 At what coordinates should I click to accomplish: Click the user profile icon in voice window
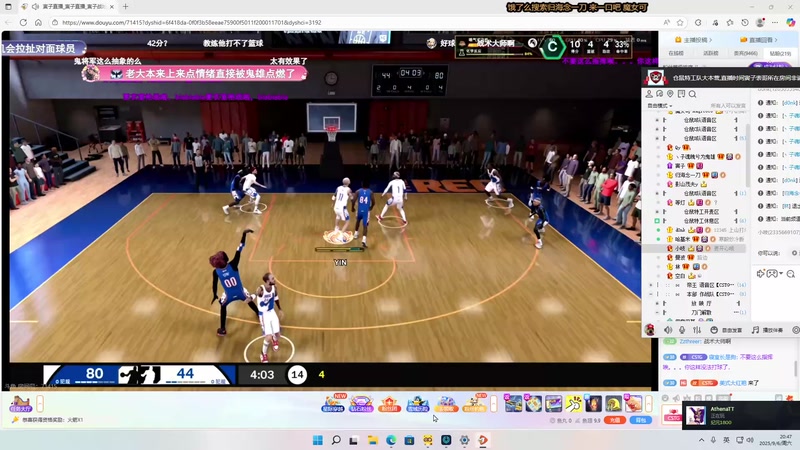(x=649, y=94)
